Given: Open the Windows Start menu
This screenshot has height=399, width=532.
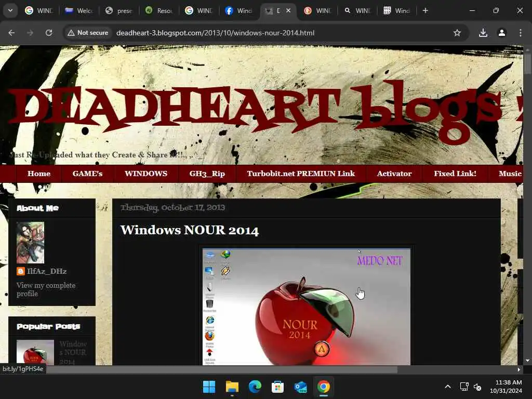Looking at the screenshot, I should pyautogui.click(x=209, y=387).
